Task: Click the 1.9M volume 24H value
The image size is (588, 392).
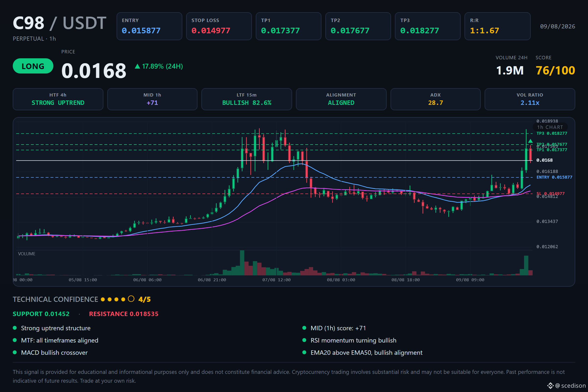Action: 510,71
